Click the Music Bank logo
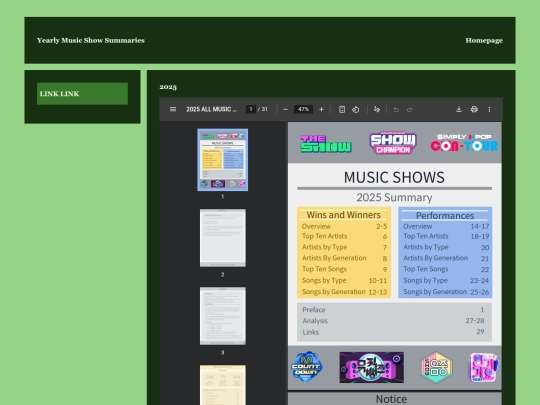 coord(372,367)
